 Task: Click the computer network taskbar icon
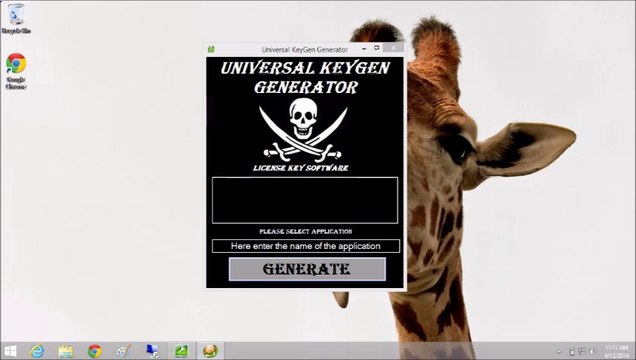coord(153,351)
